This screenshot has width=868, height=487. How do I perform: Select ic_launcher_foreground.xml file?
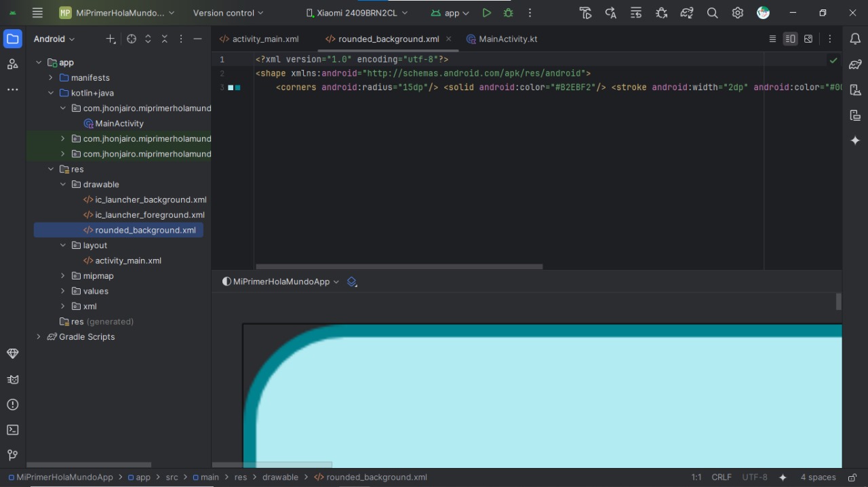(x=144, y=215)
